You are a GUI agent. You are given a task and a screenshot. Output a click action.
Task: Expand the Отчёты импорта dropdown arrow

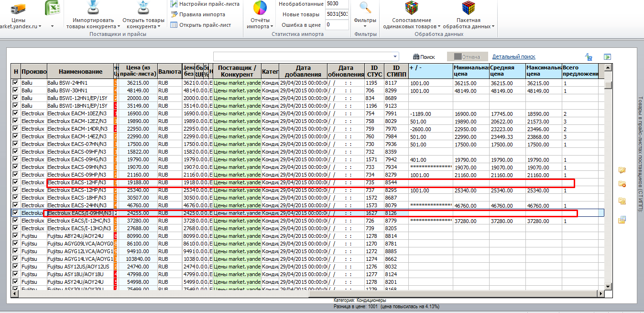pos(272,26)
